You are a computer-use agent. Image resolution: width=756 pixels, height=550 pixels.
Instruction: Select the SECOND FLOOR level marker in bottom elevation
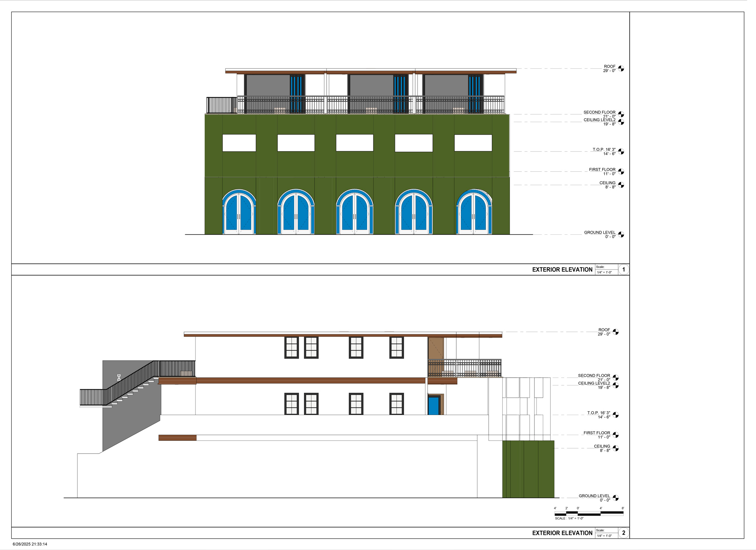[x=616, y=378]
